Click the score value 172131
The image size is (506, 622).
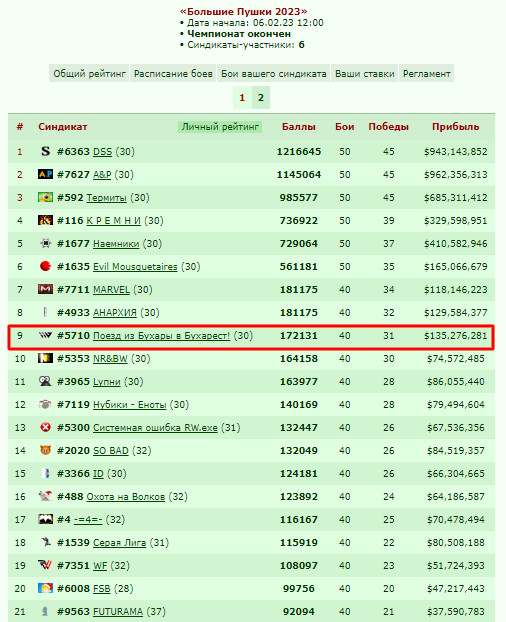tap(299, 336)
